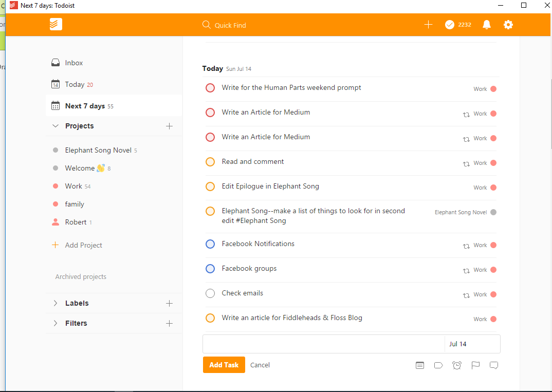The height and width of the screenshot is (392, 552).
Task: Click the Inbox tray icon
Action: tap(56, 63)
